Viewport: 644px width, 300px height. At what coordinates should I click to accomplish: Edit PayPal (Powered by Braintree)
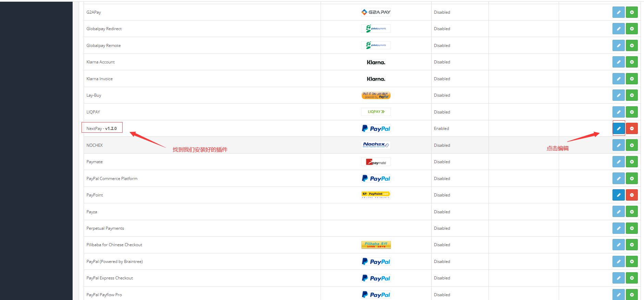tap(618, 262)
